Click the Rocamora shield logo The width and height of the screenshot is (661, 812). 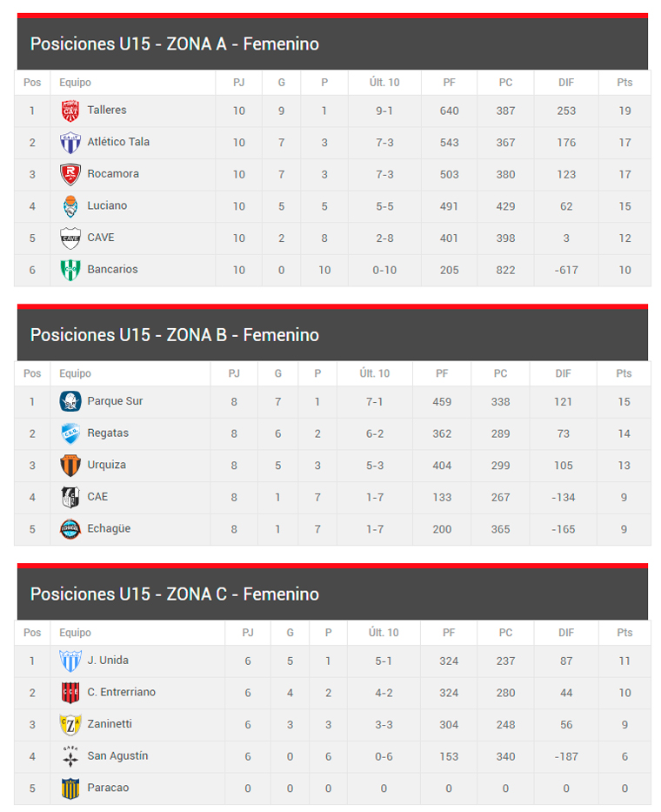pyautogui.click(x=70, y=174)
